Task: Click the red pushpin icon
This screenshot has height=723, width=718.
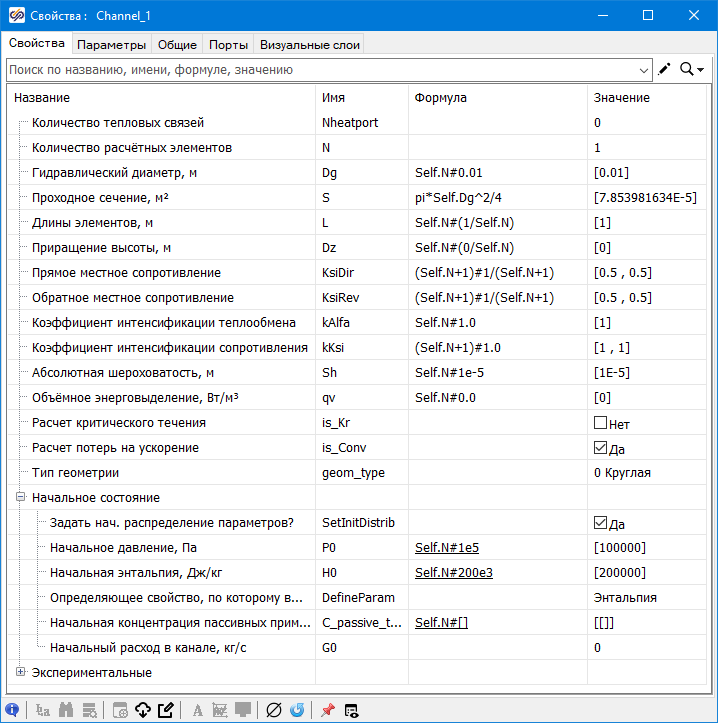Action: (x=327, y=710)
